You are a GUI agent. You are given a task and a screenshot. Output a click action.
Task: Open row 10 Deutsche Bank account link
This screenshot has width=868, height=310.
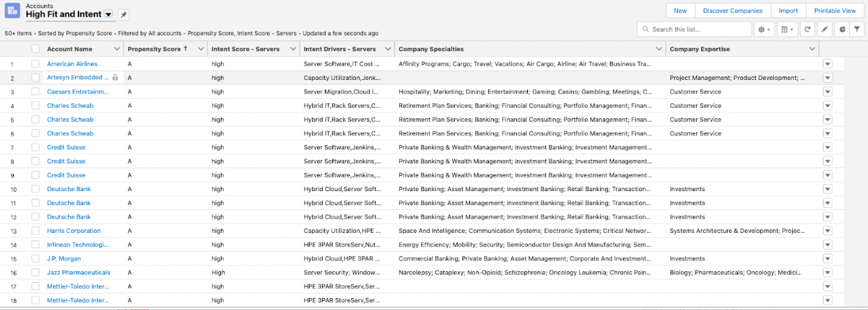pyautogui.click(x=69, y=189)
